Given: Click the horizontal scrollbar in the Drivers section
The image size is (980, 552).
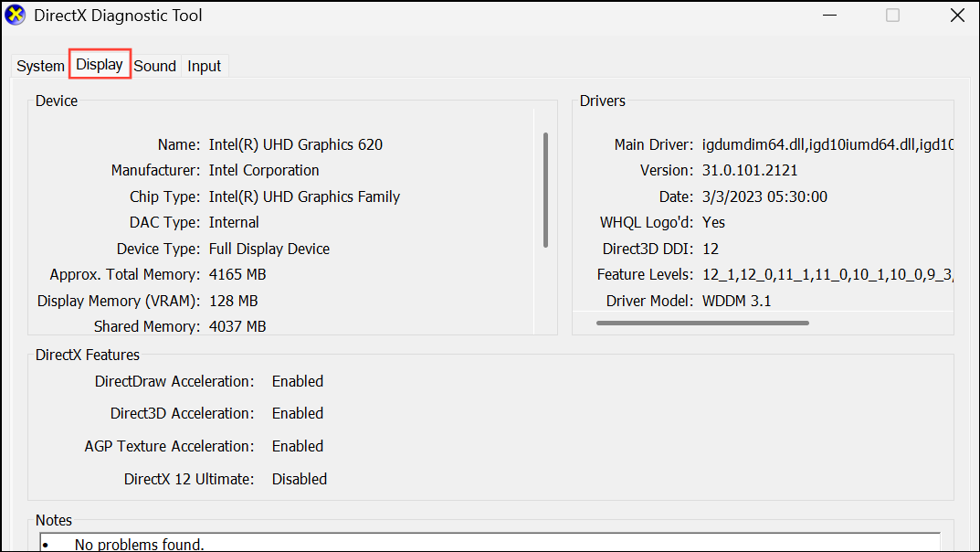Looking at the screenshot, I should [703, 323].
